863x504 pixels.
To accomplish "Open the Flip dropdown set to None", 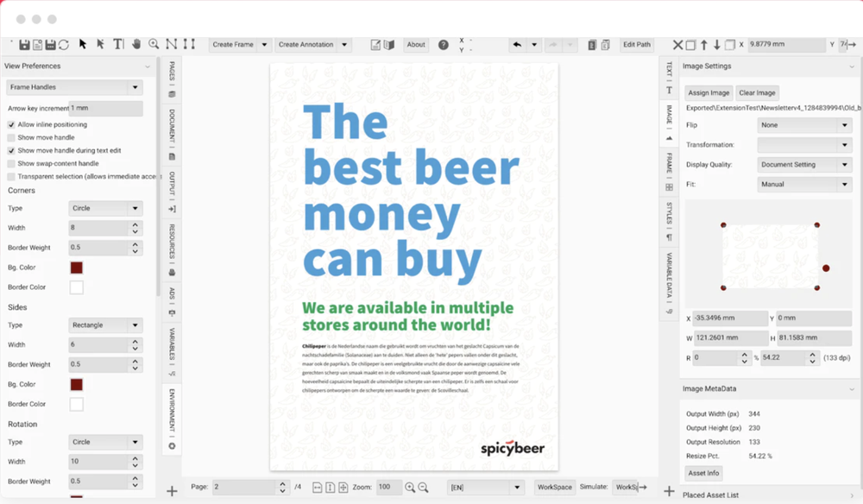I will [804, 125].
